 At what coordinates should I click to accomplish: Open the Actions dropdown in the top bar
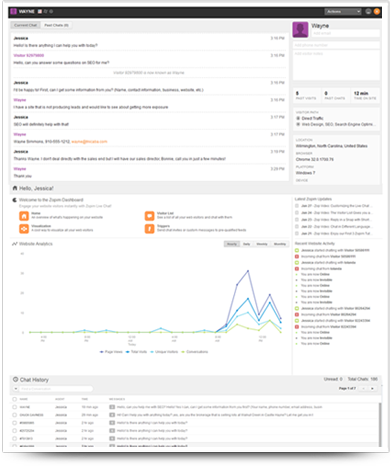pos(343,11)
